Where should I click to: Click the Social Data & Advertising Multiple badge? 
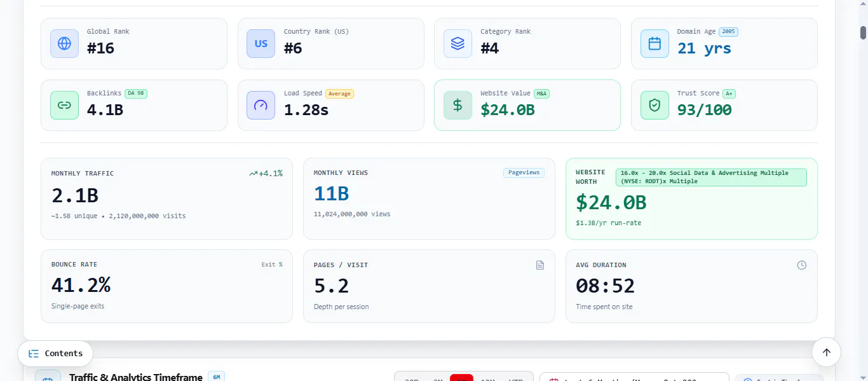click(x=711, y=177)
